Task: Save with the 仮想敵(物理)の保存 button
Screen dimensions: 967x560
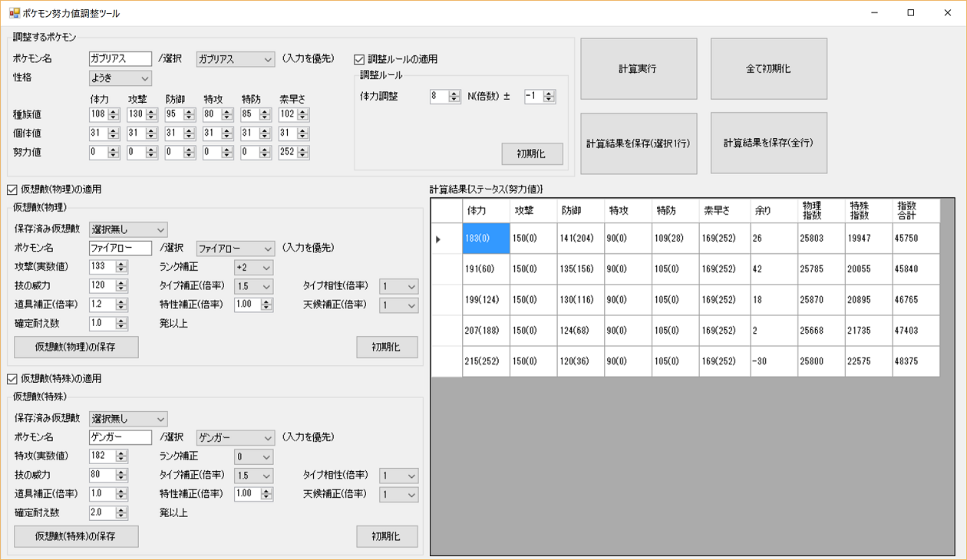Action: pos(75,347)
